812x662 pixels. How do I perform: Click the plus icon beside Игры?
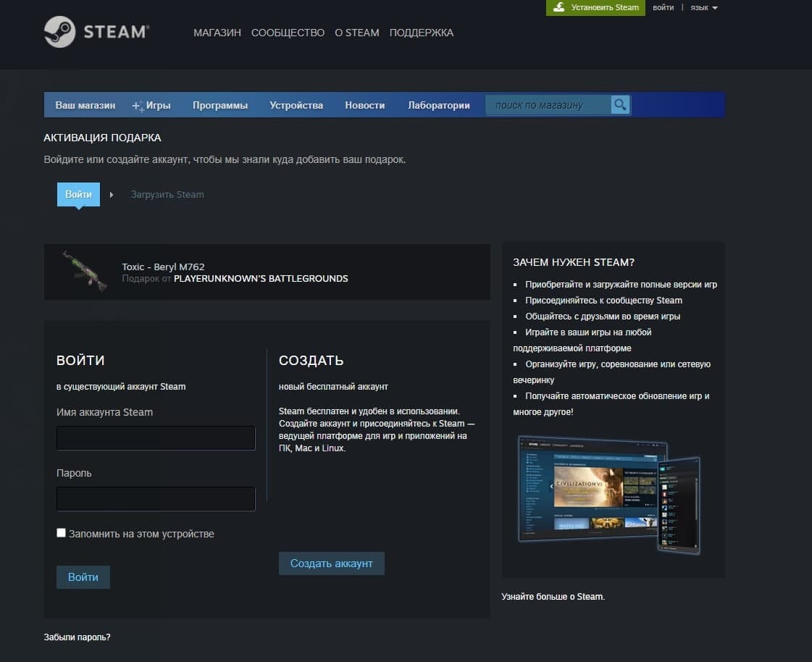click(x=137, y=106)
